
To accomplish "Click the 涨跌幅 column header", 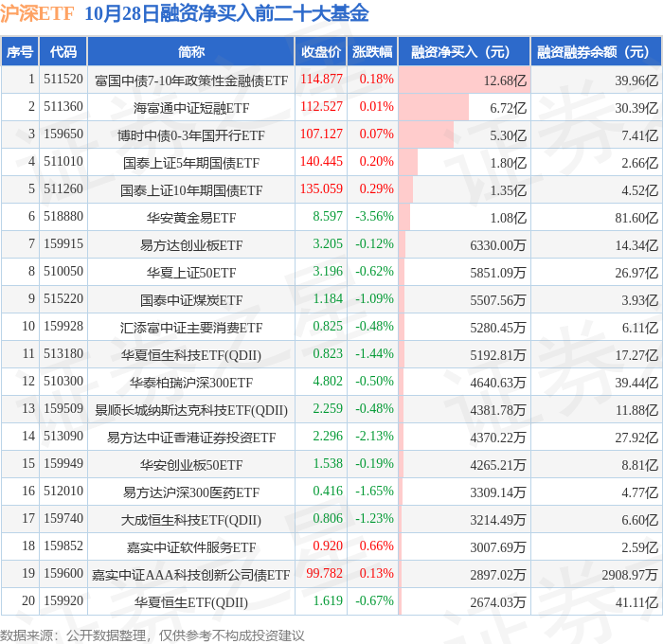I will (x=372, y=52).
